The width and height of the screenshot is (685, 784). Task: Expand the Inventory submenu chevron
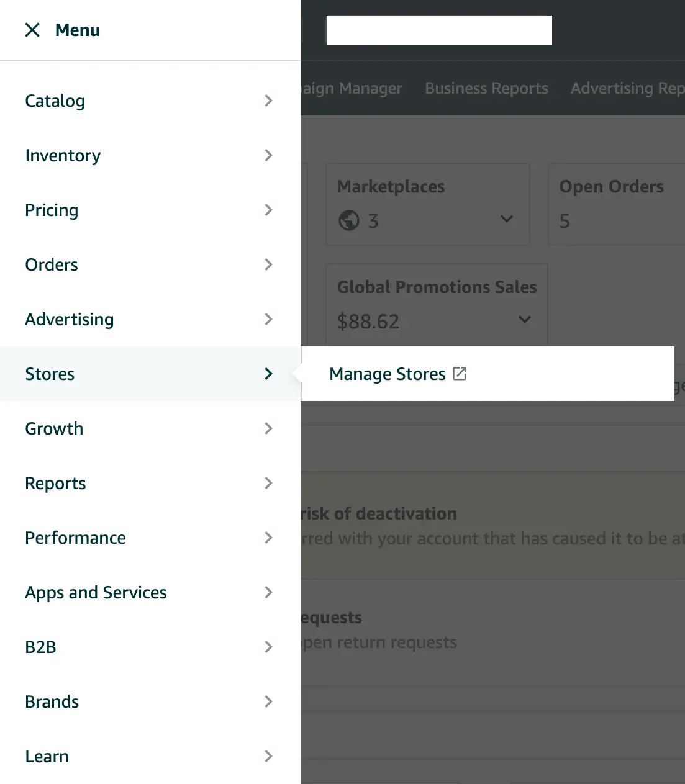[x=268, y=155]
